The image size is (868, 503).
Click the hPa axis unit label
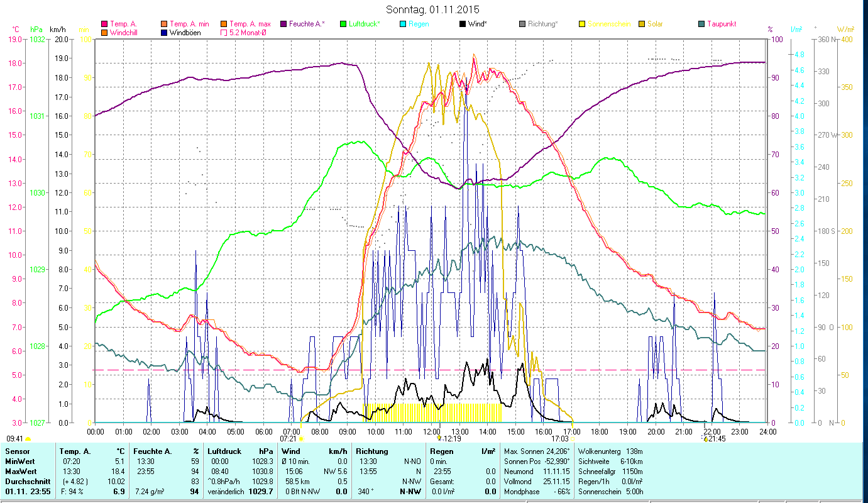pos(36,30)
